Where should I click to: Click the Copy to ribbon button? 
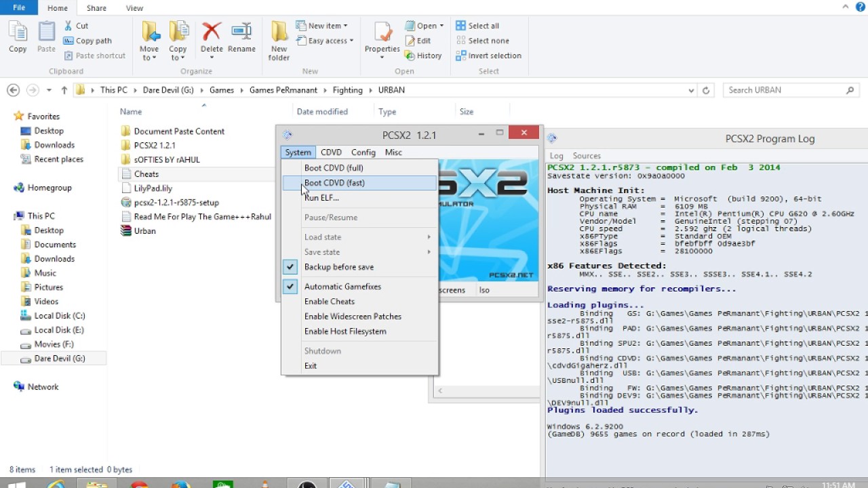178,41
